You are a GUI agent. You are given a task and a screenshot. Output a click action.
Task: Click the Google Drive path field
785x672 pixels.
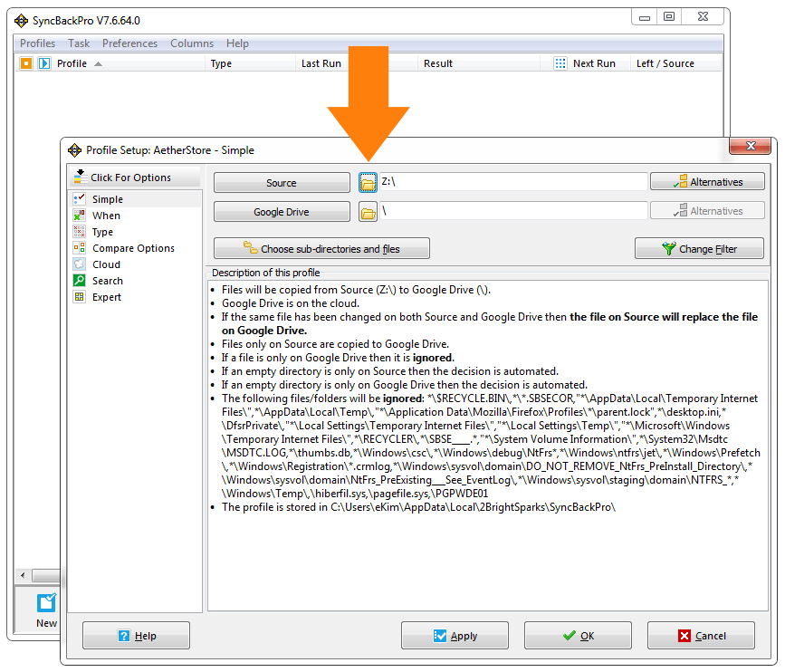click(x=513, y=211)
